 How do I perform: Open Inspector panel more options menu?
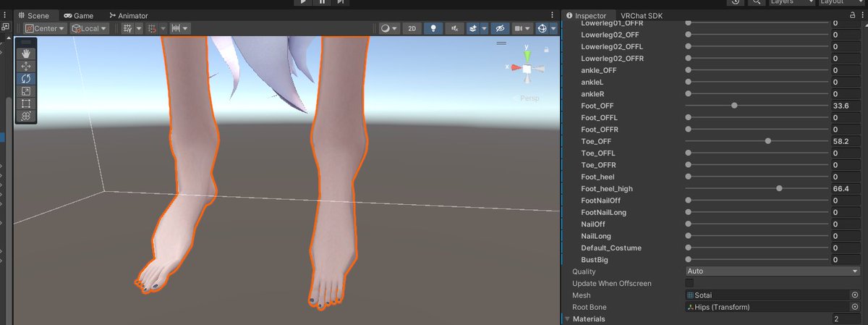tap(862, 15)
